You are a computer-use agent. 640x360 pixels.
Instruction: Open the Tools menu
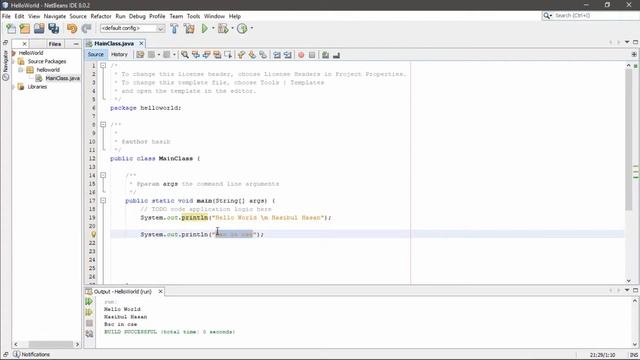(193, 16)
